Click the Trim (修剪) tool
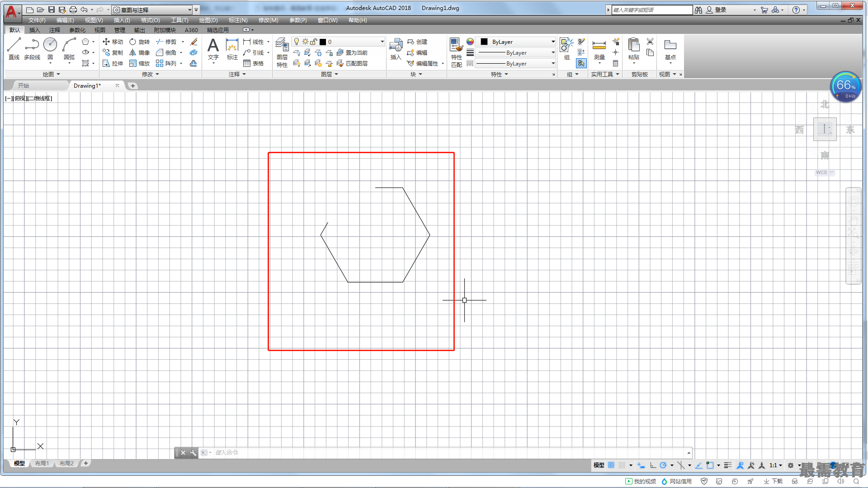Screen dimensions: 868x488 point(166,42)
